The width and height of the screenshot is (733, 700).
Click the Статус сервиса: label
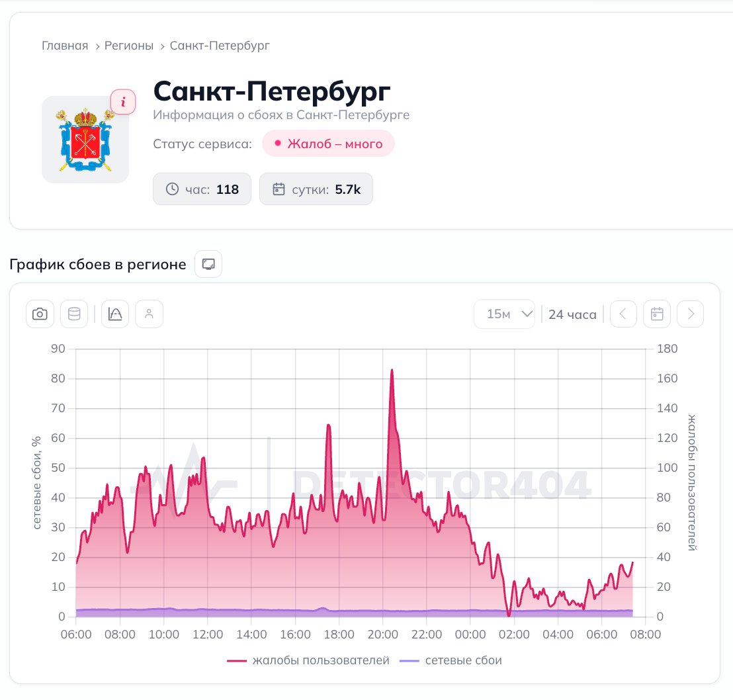click(202, 144)
